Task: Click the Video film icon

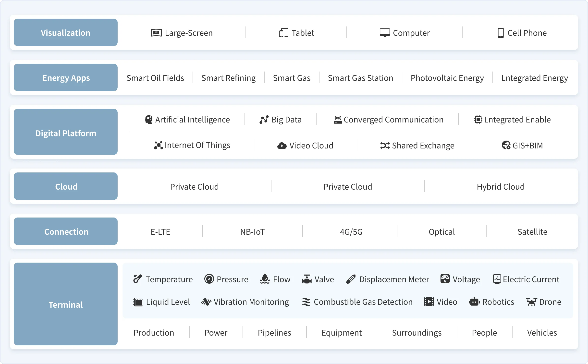Action: click(x=429, y=302)
